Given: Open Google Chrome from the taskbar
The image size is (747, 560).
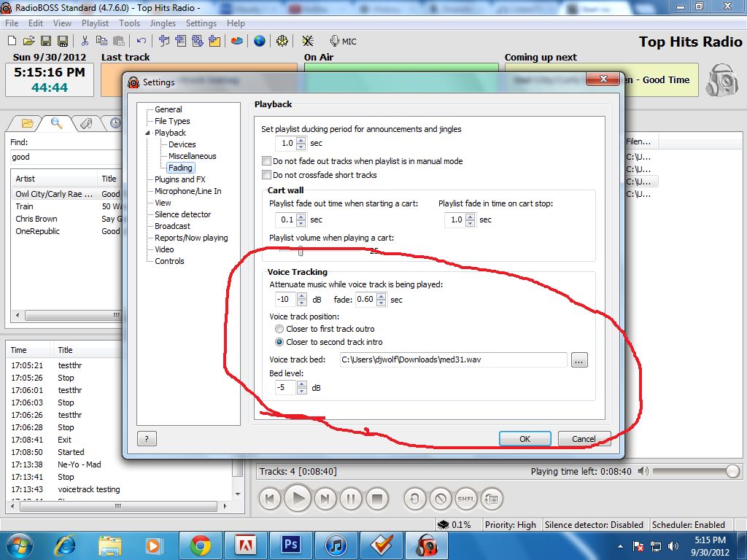Looking at the screenshot, I should click(200, 545).
